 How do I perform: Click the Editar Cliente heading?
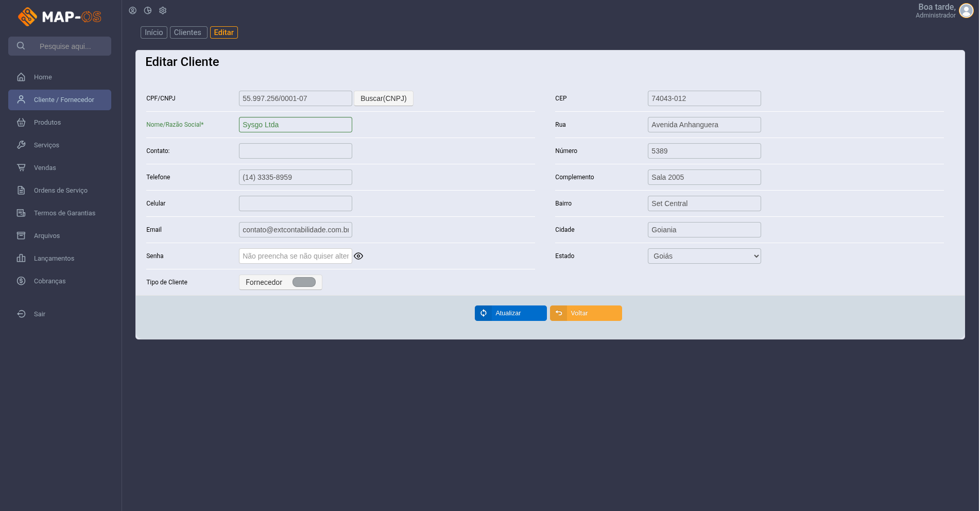pyautogui.click(x=182, y=62)
